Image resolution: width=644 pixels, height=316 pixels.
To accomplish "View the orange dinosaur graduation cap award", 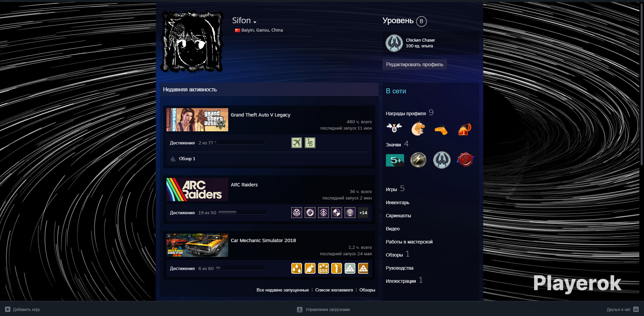I will pyautogui.click(x=441, y=129).
